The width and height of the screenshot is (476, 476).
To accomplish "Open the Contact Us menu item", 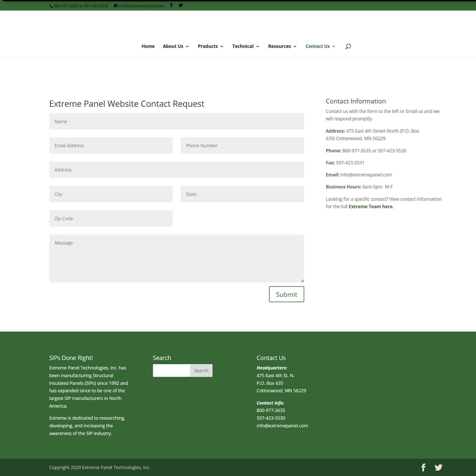I will pos(320,46).
